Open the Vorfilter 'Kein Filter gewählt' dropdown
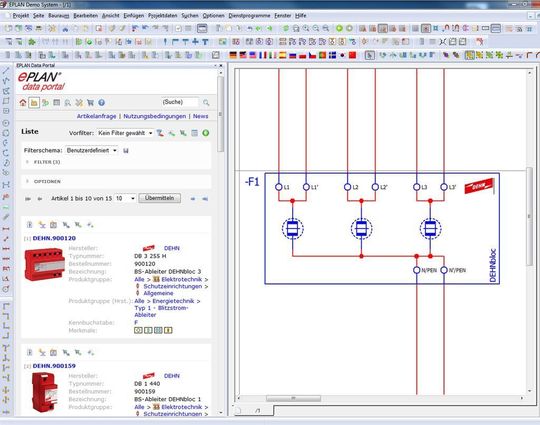Image resolution: width=540 pixels, height=425 pixels. coord(125,133)
